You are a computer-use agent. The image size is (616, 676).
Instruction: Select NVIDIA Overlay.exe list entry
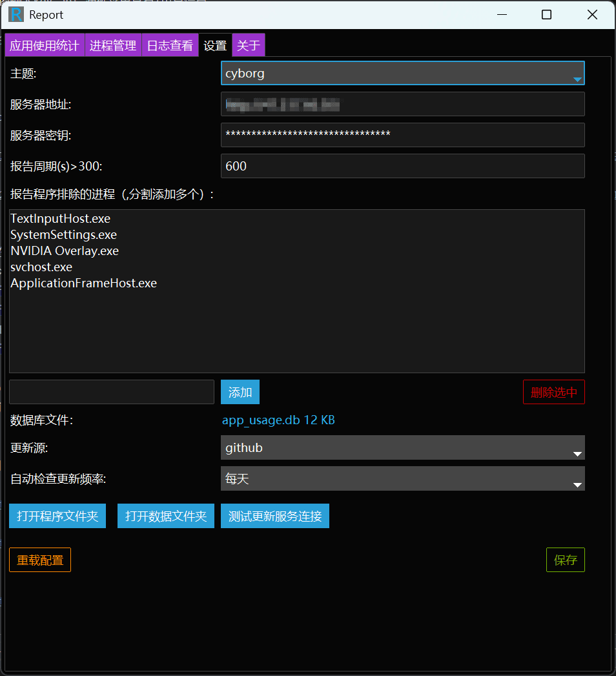pyautogui.click(x=65, y=251)
